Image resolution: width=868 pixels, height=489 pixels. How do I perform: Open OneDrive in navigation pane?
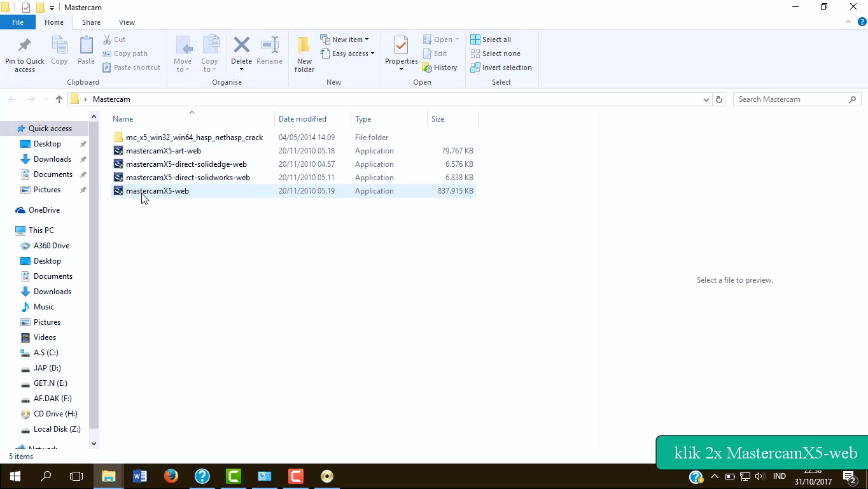click(x=44, y=210)
